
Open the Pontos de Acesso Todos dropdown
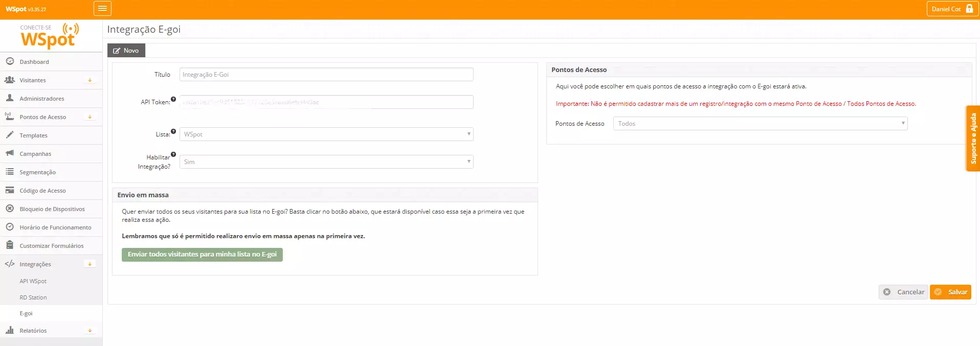click(760, 123)
